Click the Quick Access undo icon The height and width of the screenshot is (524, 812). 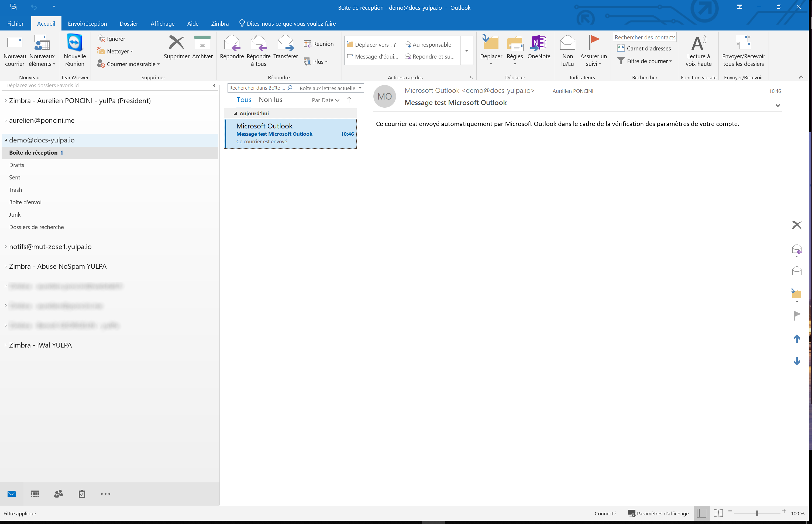pyautogui.click(x=34, y=7)
